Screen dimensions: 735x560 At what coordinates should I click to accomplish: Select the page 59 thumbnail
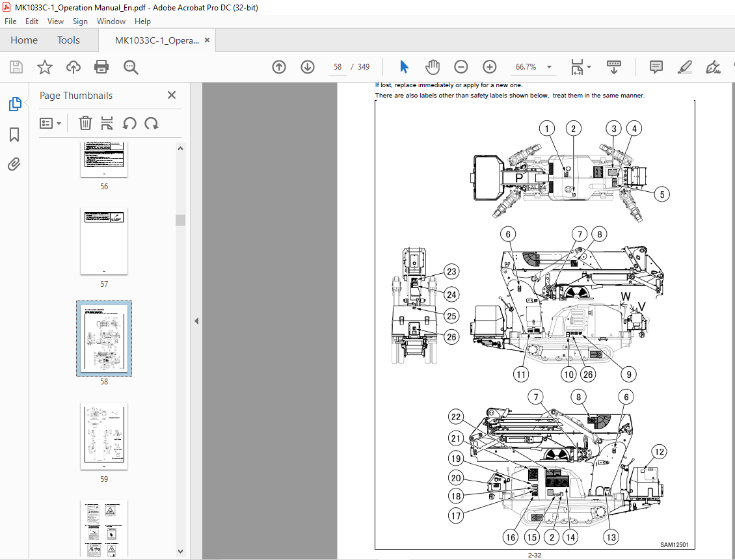pos(104,436)
